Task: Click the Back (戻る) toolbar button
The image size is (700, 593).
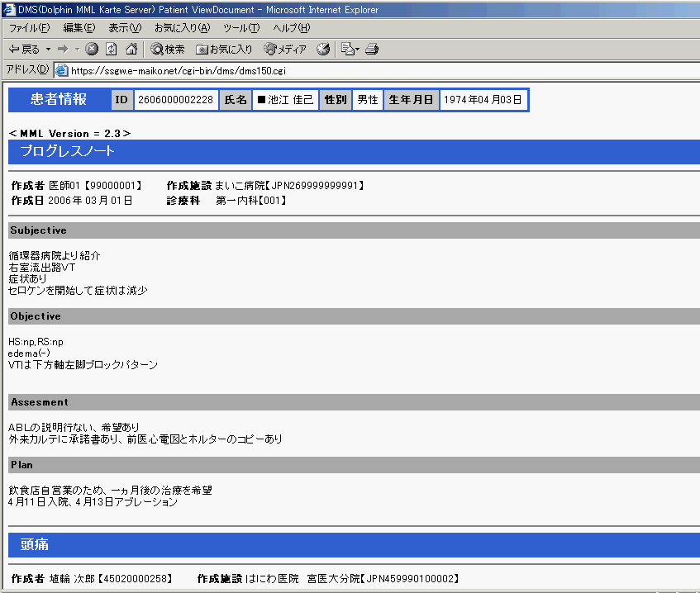Action: coord(24,50)
